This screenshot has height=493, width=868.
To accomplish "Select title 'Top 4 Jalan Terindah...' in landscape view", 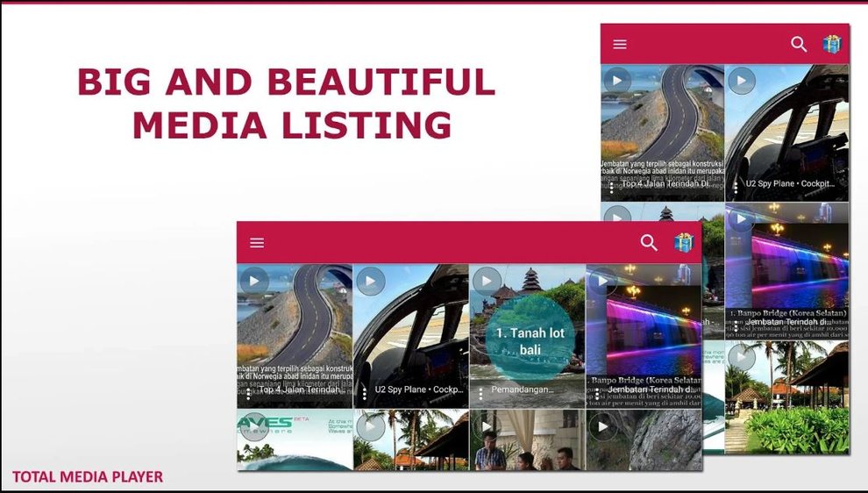I will tap(300, 389).
